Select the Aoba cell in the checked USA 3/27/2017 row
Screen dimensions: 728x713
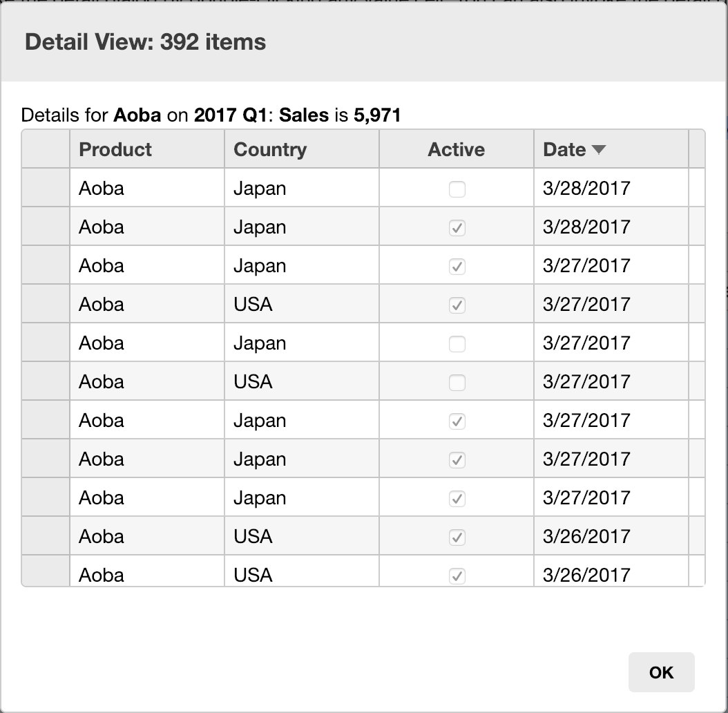coord(147,304)
